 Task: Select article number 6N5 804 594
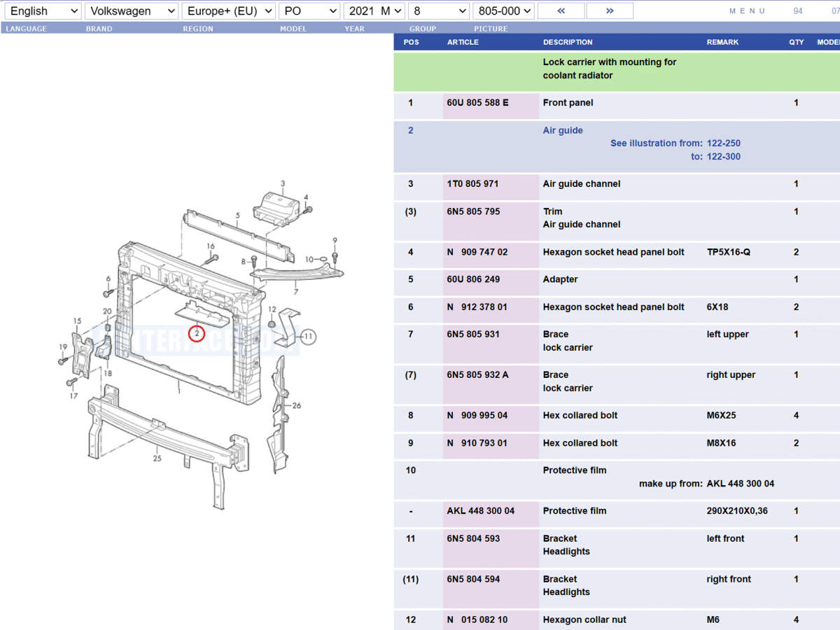(x=473, y=579)
